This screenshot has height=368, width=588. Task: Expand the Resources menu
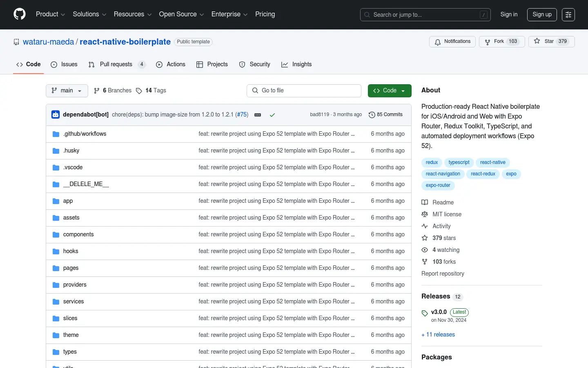[133, 14]
